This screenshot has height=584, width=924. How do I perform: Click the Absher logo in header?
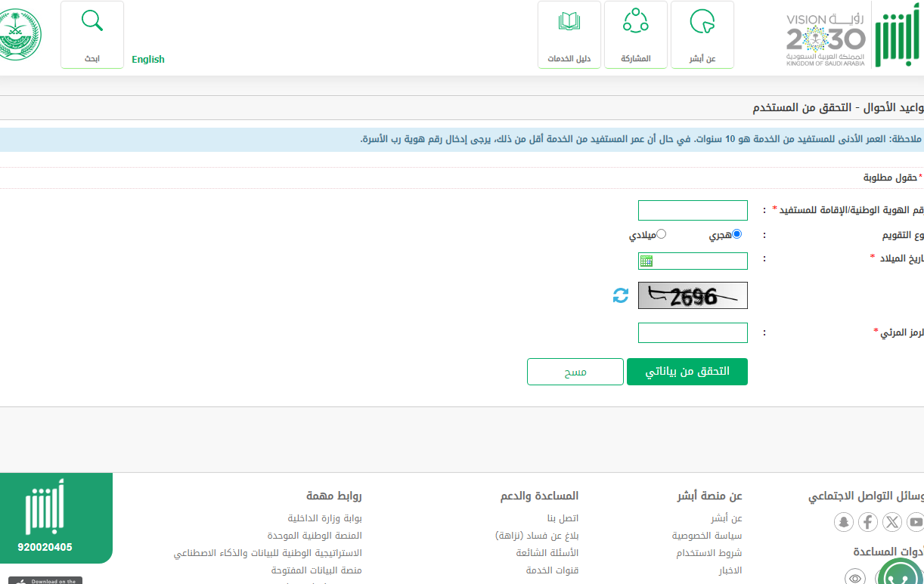(x=898, y=35)
